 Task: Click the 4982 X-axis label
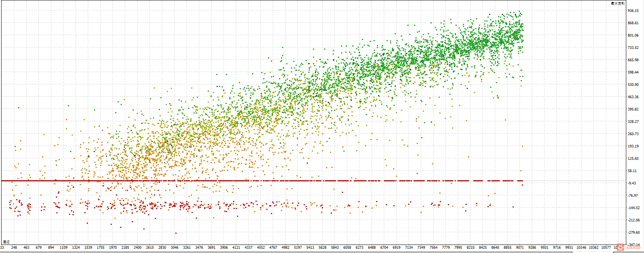(286, 248)
